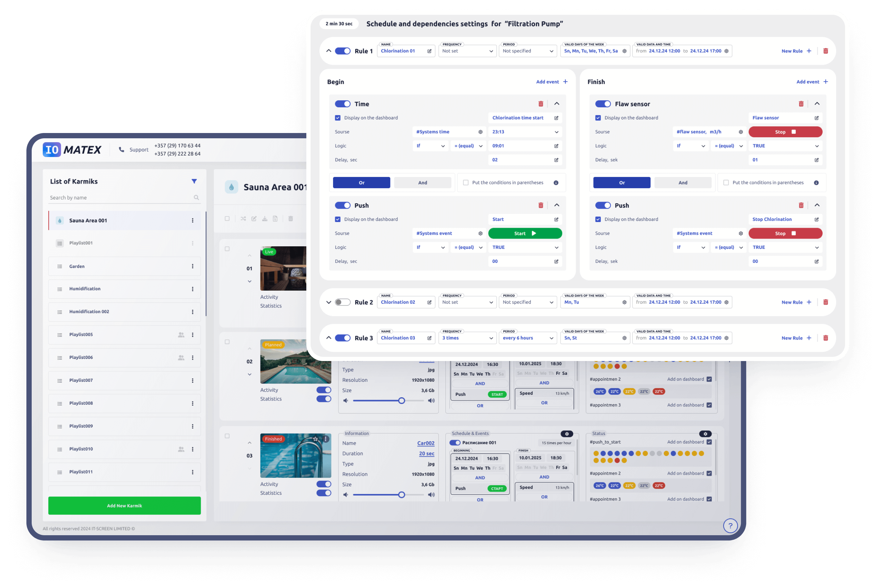Open the Period dropdown for Rule 1
This screenshot has height=588, width=881.
[x=527, y=51]
